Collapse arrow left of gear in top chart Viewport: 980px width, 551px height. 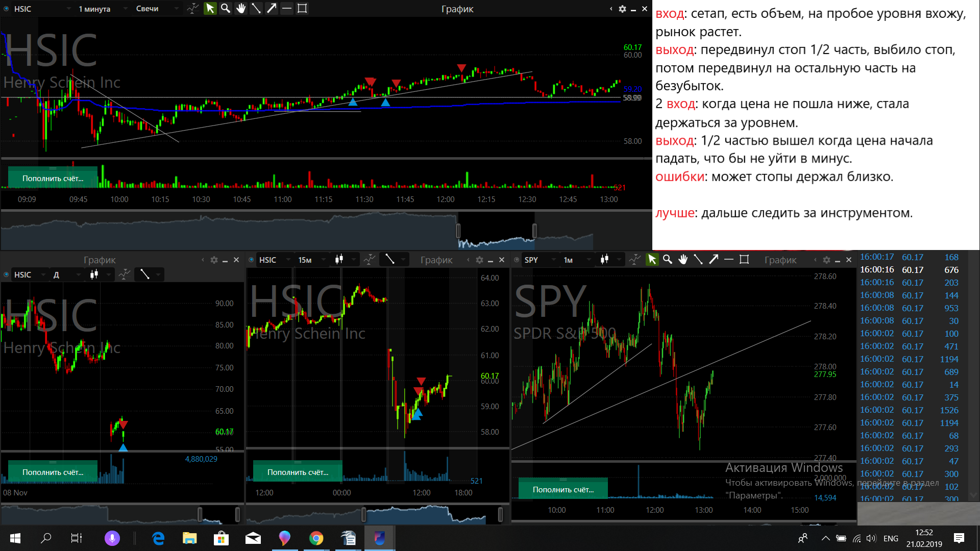[x=611, y=9]
